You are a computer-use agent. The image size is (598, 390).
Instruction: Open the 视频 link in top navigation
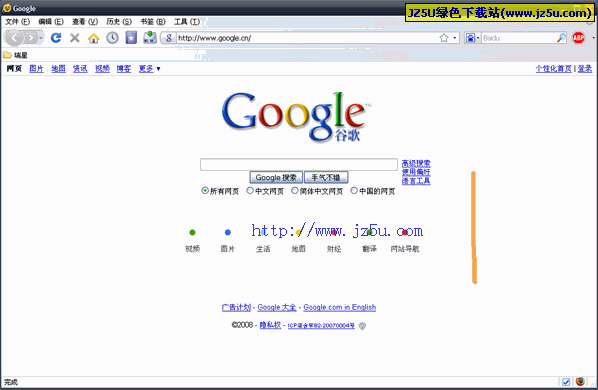tap(102, 69)
